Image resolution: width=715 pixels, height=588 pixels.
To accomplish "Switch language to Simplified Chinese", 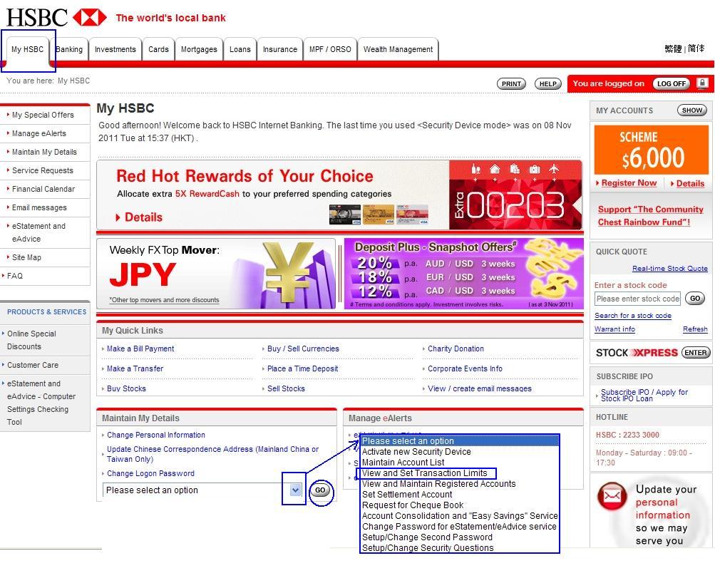I will click(x=696, y=48).
